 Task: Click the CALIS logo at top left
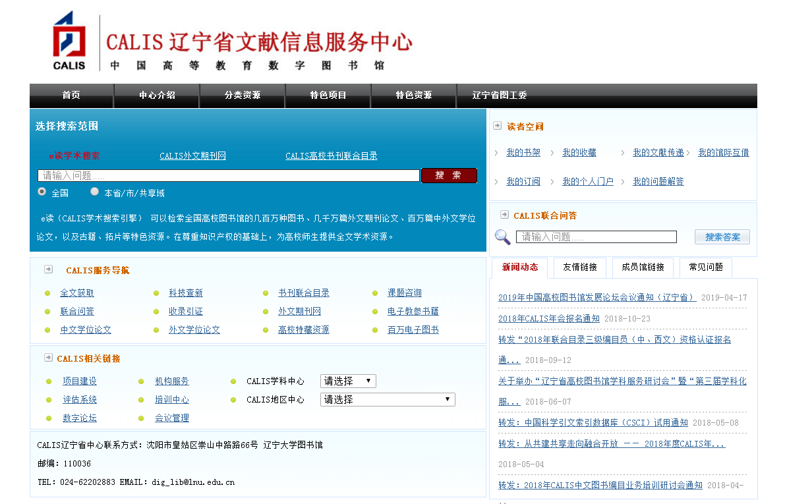(69, 40)
